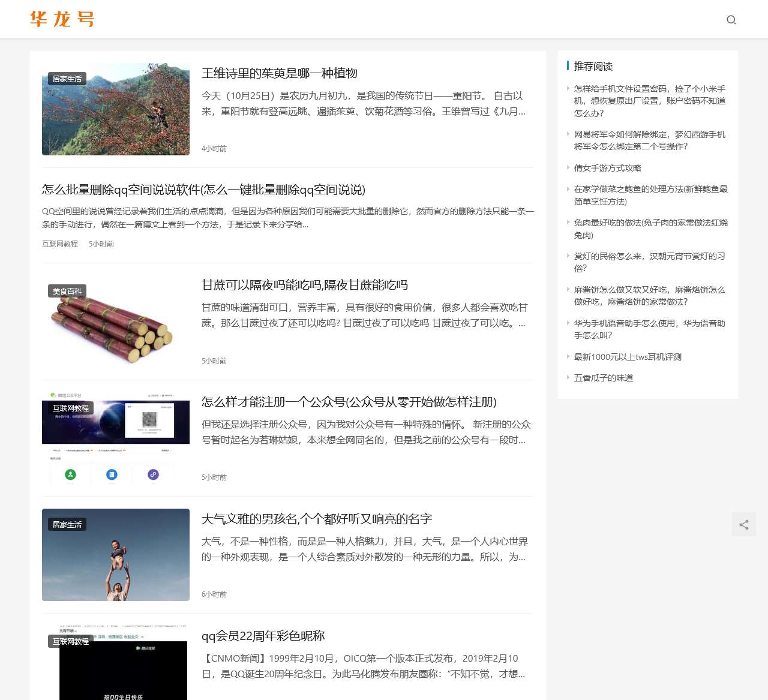
Task: Select 美食百科 tag on sugarcane image
Action: tap(67, 291)
